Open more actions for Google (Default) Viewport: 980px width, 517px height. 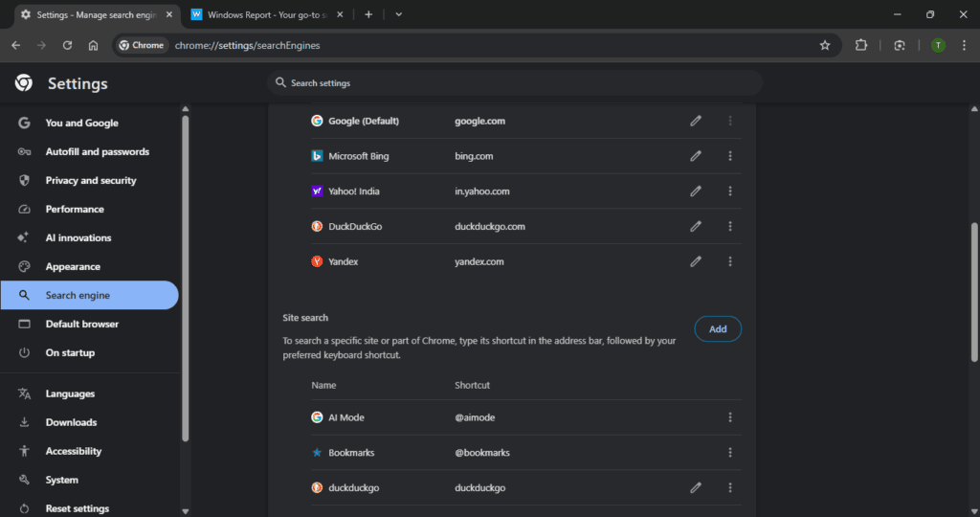[730, 121]
